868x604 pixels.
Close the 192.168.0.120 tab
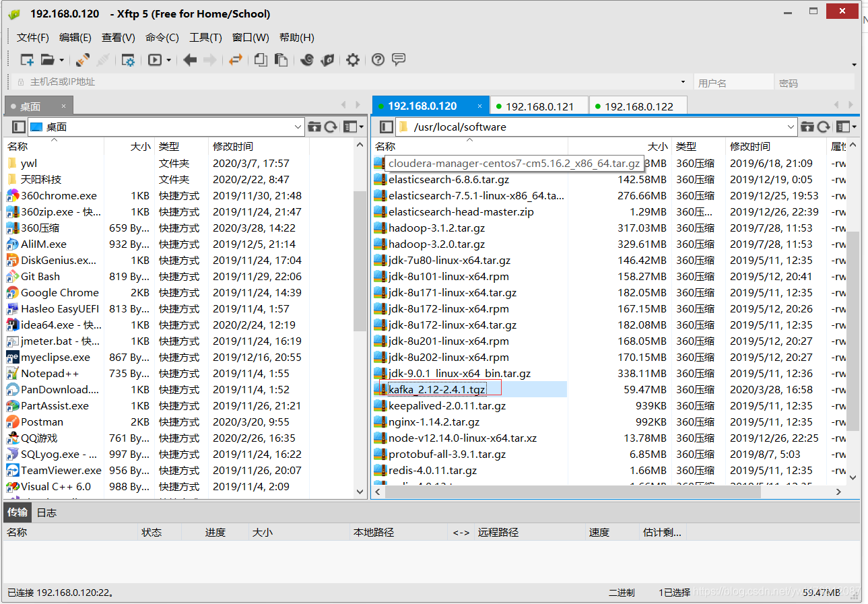[x=480, y=106]
